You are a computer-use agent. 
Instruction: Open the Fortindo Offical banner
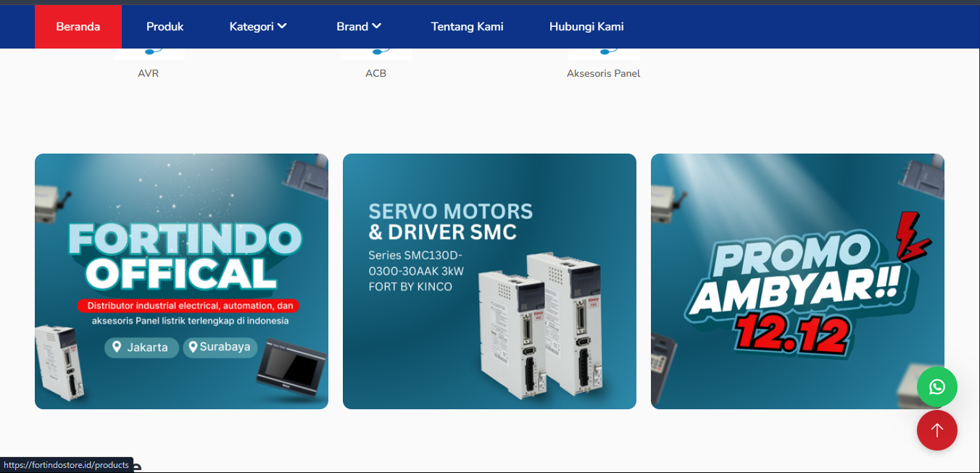coord(181,281)
